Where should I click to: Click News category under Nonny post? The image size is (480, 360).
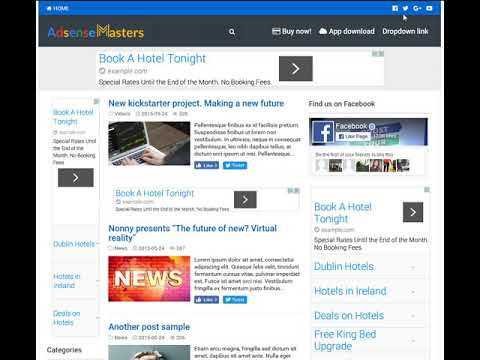(x=121, y=248)
